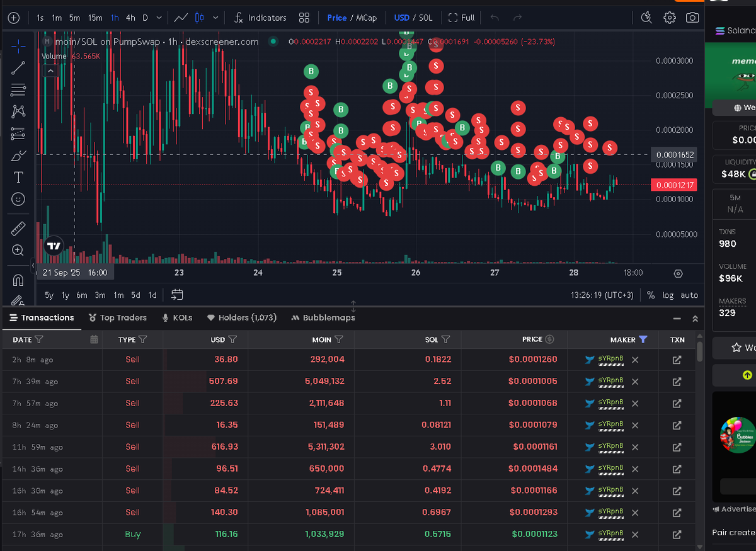Open the DATE column calendar picker icon

pyautogui.click(x=94, y=339)
